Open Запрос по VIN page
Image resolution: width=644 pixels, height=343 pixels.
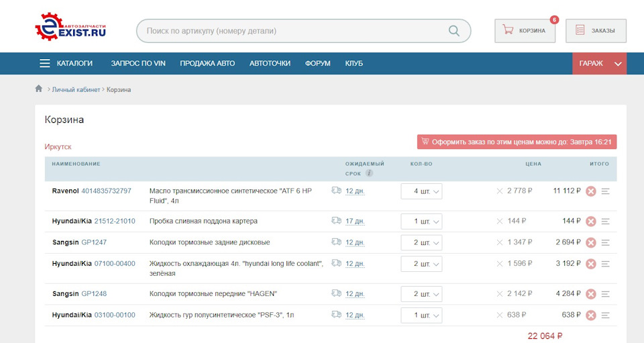coord(138,63)
